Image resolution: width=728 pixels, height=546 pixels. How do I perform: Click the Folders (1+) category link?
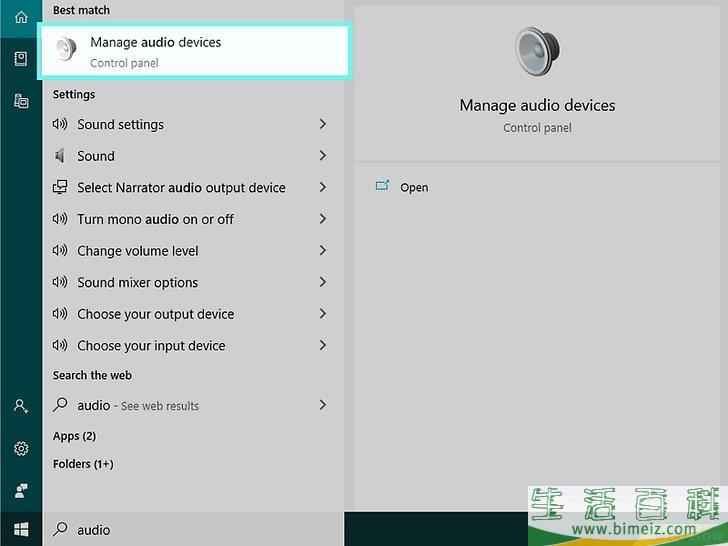pyautogui.click(x=83, y=464)
